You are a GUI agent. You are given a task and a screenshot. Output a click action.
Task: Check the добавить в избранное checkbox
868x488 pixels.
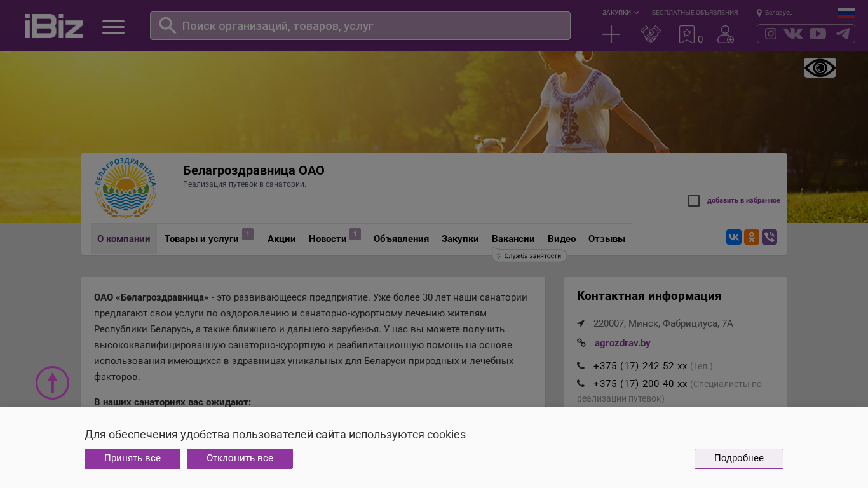(x=694, y=201)
